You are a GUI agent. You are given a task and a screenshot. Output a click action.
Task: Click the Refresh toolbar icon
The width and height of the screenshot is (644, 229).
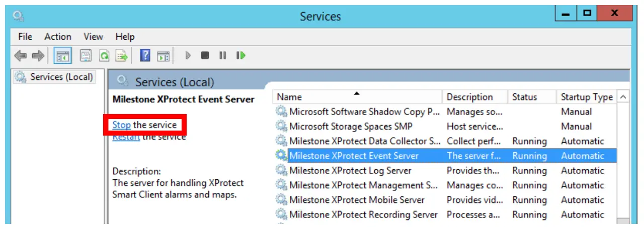[104, 55]
